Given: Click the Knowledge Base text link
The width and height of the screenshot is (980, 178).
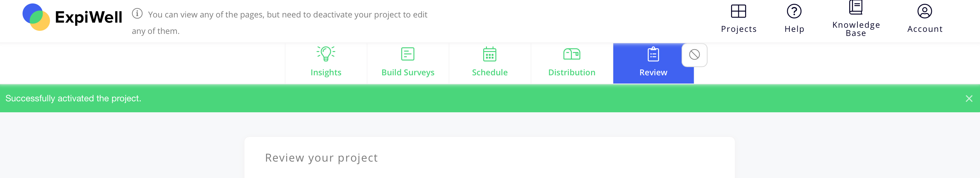Looking at the screenshot, I should [x=856, y=29].
